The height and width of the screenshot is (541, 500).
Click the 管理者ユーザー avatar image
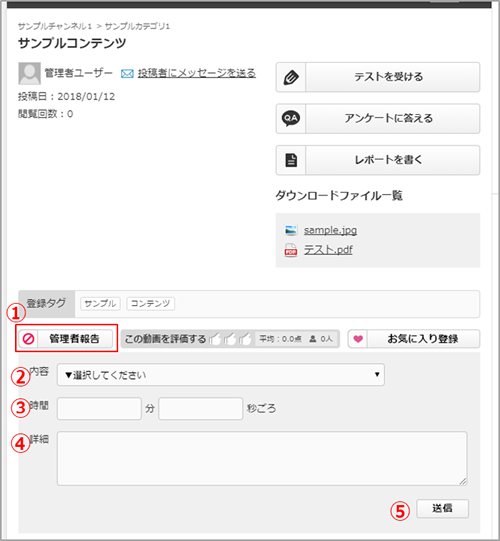(x=29, y=73)
